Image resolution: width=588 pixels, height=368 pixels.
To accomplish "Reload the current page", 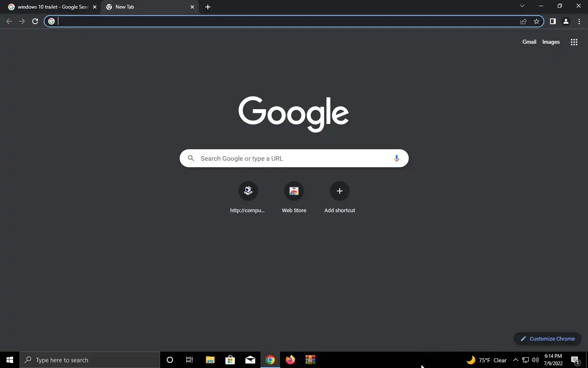I will (x=35, y=21).
